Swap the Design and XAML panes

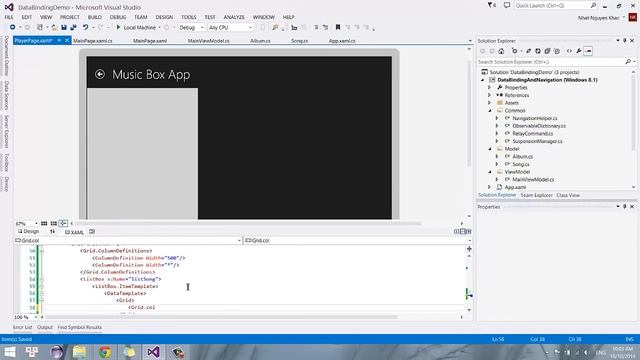[53, 232]
